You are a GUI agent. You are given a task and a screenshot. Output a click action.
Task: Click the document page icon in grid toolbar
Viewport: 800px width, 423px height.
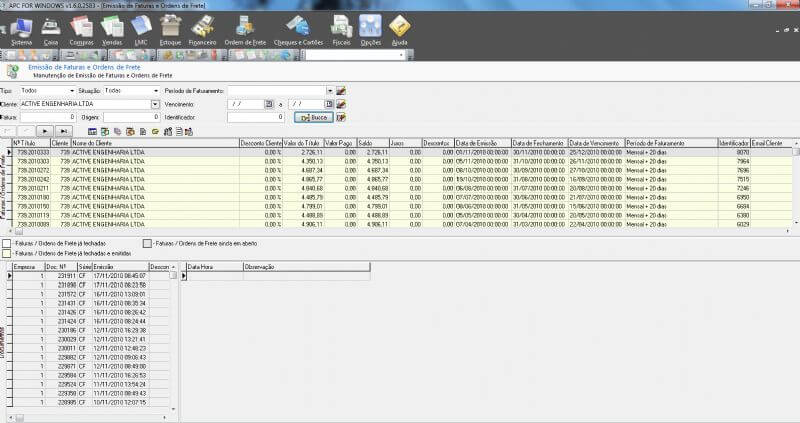pyautogui.click(x=143, y=132)
